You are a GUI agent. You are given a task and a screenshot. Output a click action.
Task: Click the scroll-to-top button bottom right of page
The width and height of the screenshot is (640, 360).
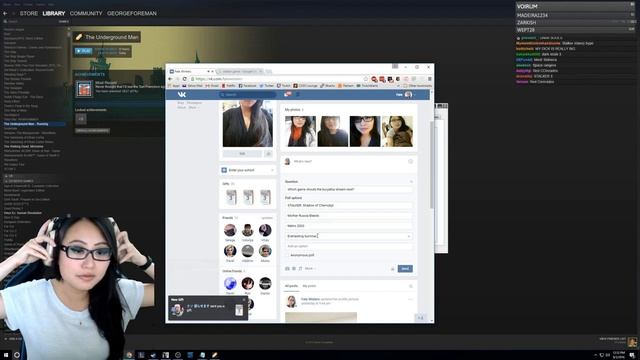pos(420,318)
